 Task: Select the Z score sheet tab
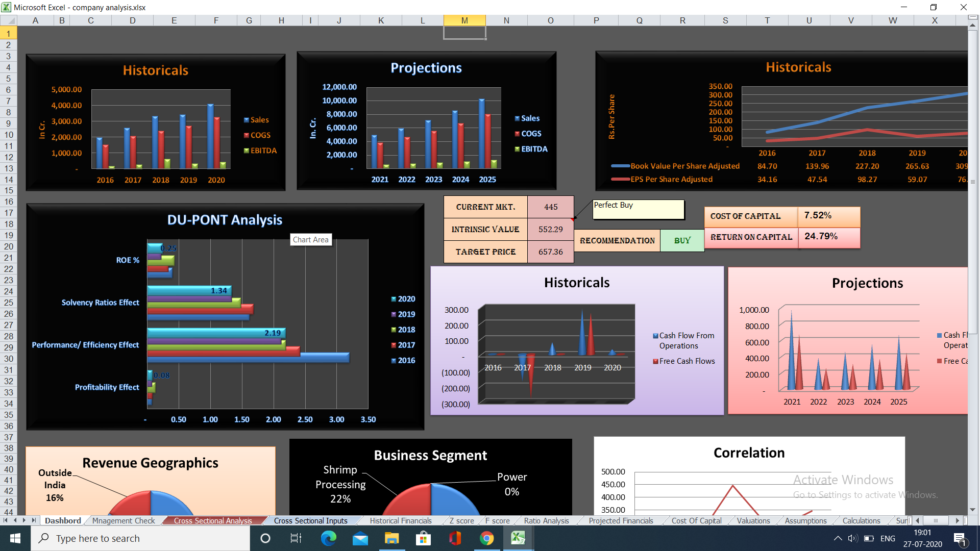pos(461,521)
